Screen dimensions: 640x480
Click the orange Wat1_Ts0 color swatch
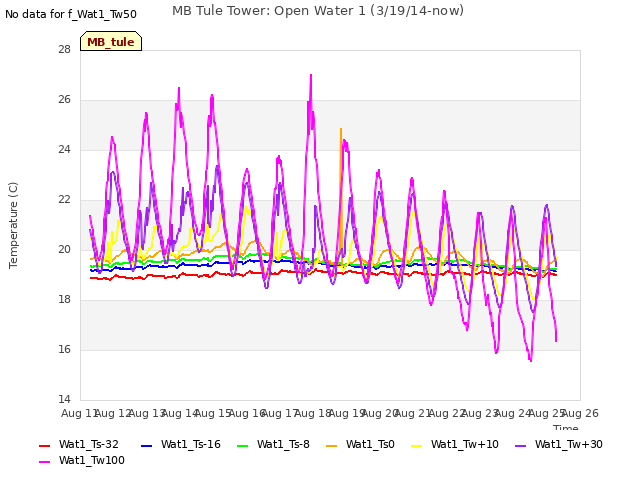tap(331, 446)
